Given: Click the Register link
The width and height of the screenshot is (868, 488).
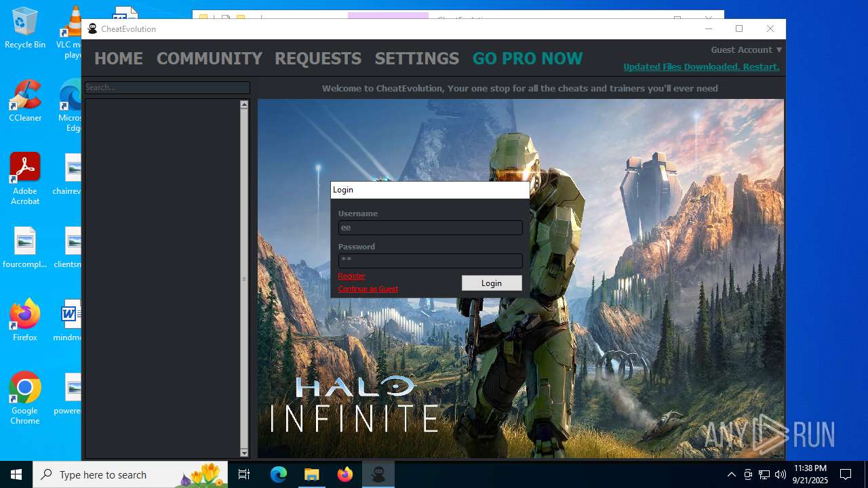Looking at the screenshot, I should [351, 276].
